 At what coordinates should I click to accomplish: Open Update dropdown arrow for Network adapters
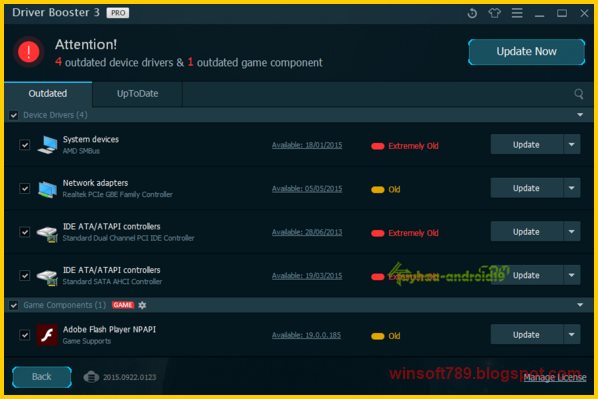(572, 188)
